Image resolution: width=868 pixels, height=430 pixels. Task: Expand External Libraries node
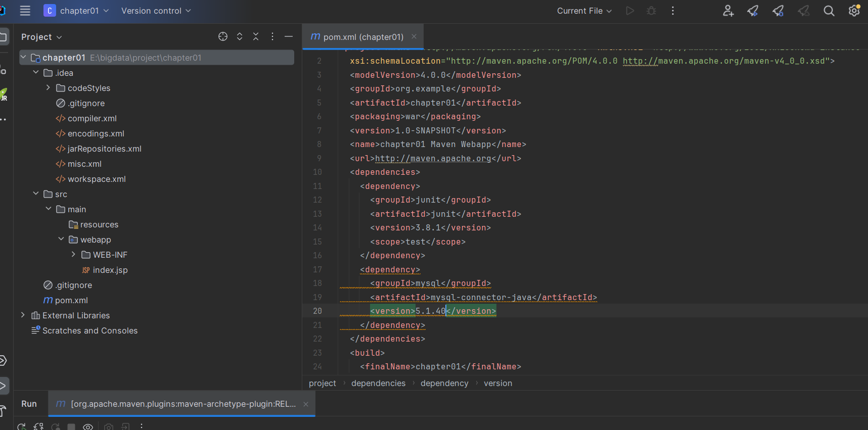pos(23,315)
